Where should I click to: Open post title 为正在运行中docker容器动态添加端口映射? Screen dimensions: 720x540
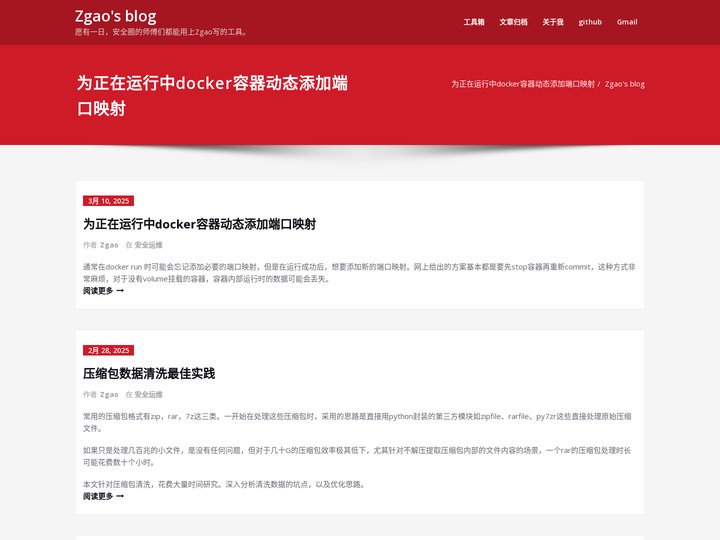point(199,224)
